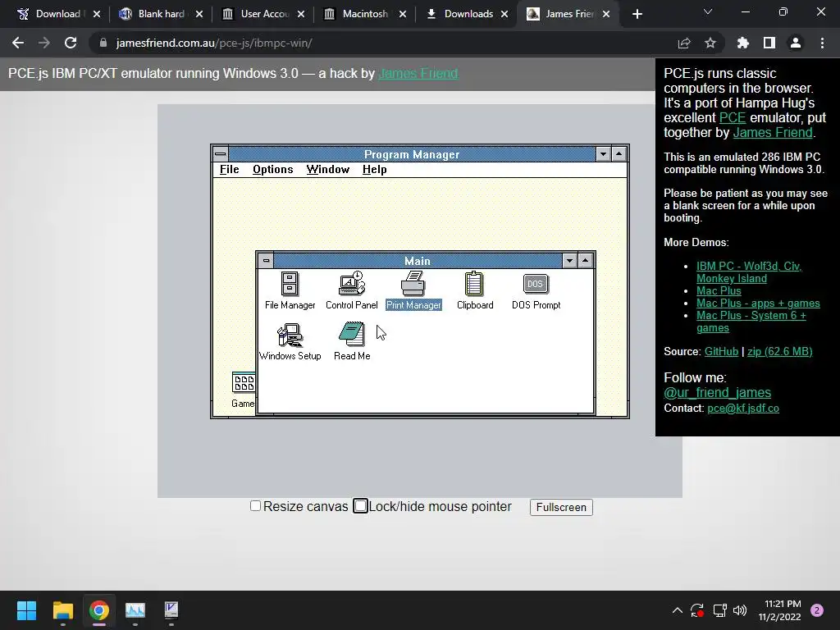Open Main window control menu box
The image size is (840, 630).
coord(266,261)
